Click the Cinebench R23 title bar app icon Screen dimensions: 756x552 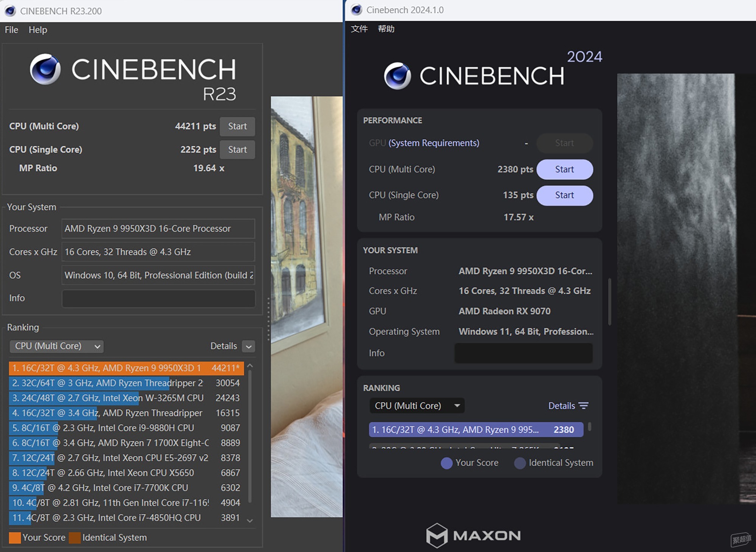pyautogui.click(x=10, y=11)
